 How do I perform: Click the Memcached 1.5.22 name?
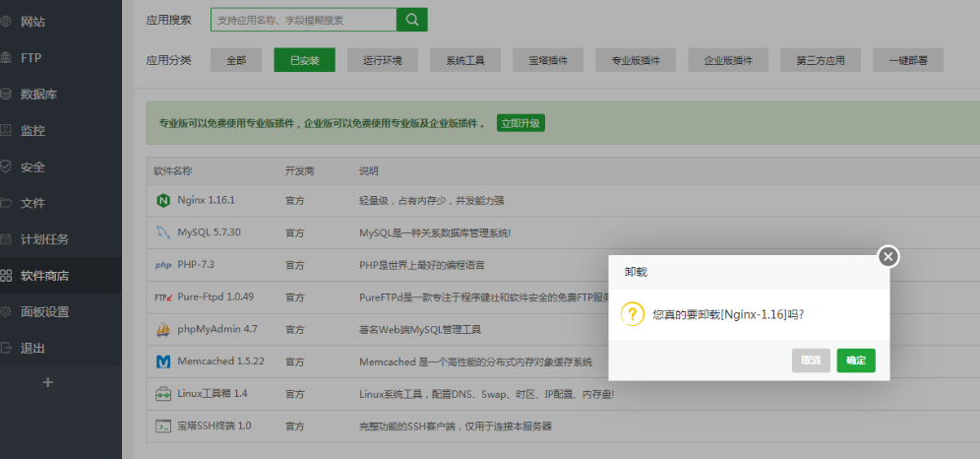(x=220, y=361)
